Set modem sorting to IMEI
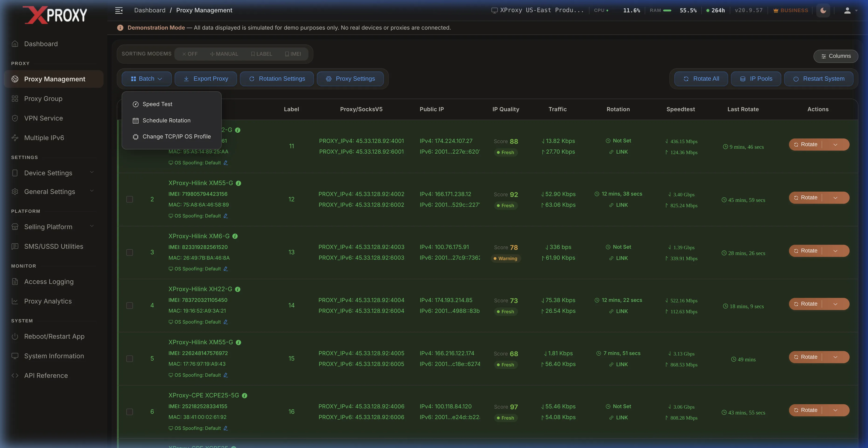This screenshot has height=448, width=868. point(293,54)
